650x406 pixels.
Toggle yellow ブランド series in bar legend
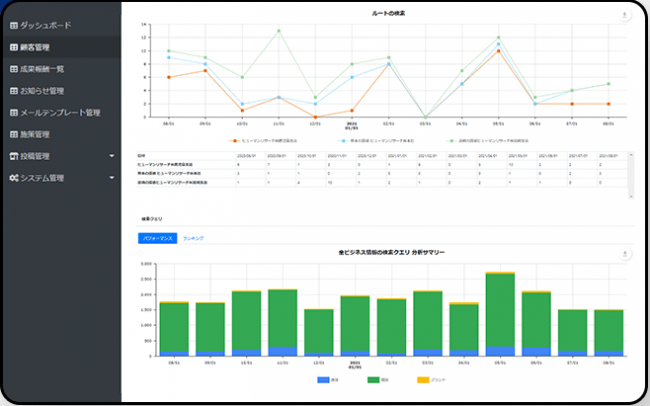click(x=431, y=380)
